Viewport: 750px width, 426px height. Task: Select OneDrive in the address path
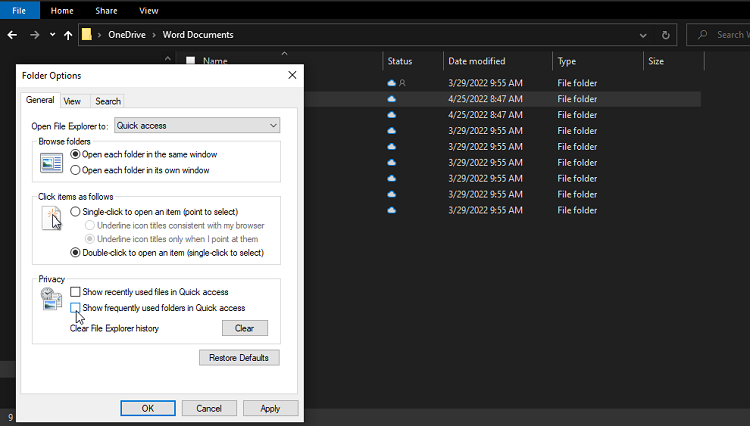pos(127,34)
